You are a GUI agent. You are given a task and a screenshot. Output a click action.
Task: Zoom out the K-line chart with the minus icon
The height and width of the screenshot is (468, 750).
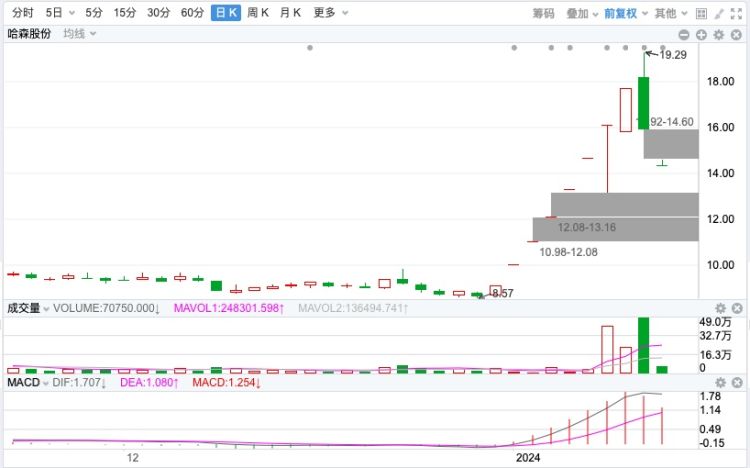coord(684,34)
